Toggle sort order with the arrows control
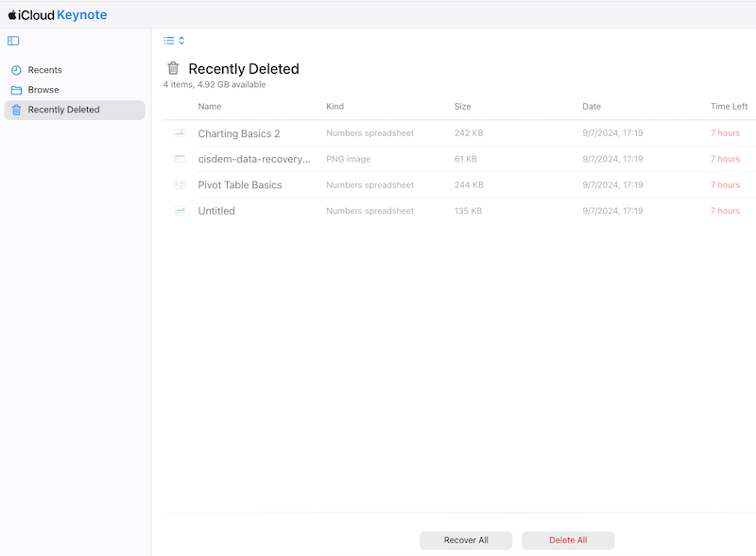This screenshot has height=556, width=756. coord(180,41)
